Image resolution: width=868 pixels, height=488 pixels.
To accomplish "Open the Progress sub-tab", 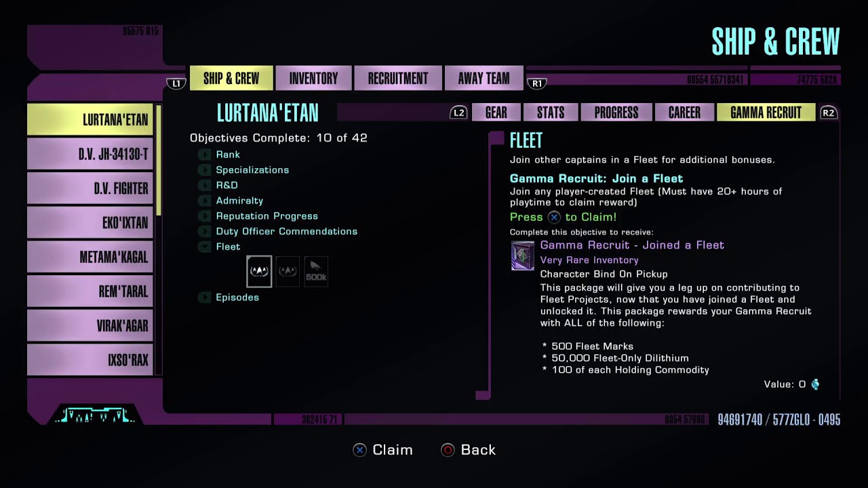I will pyautogui.click(x=616, y=113).
